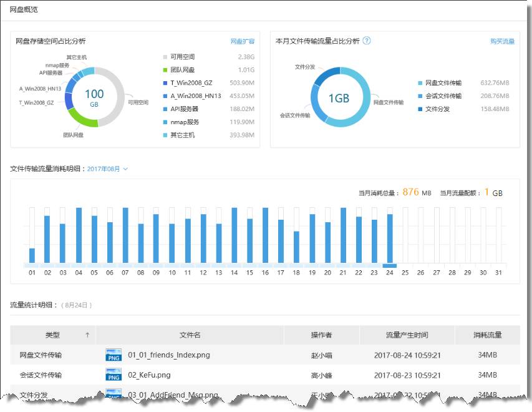Click the green 团队网盘 legend swatch
Viewport: 532px width, 412px height.
(165, 70)
